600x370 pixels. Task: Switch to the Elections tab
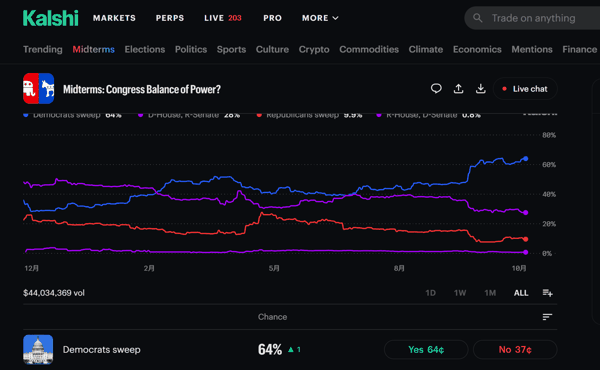145,49
